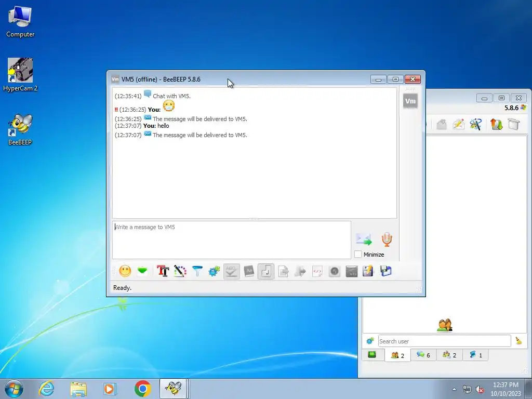Click the source code </> icon
532x399 pixels.
pyautogui.click(x=317, y=271)
